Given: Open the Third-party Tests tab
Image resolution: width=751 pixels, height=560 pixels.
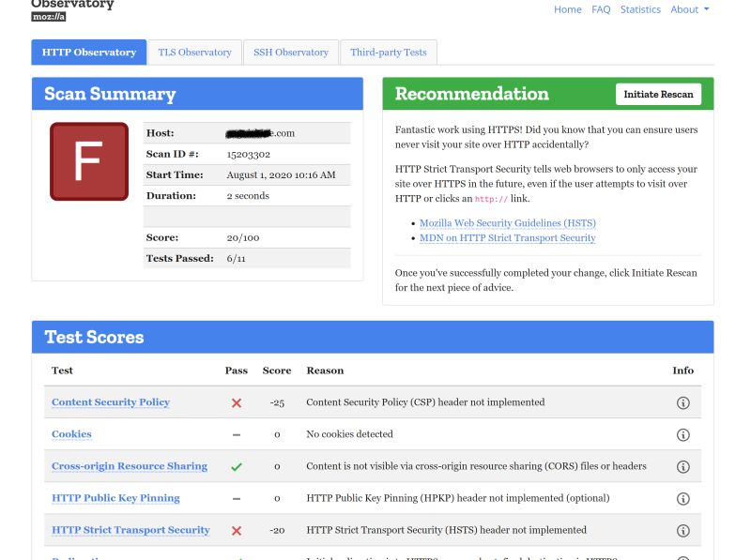Looking at the screenshot, I should (389, 52).
